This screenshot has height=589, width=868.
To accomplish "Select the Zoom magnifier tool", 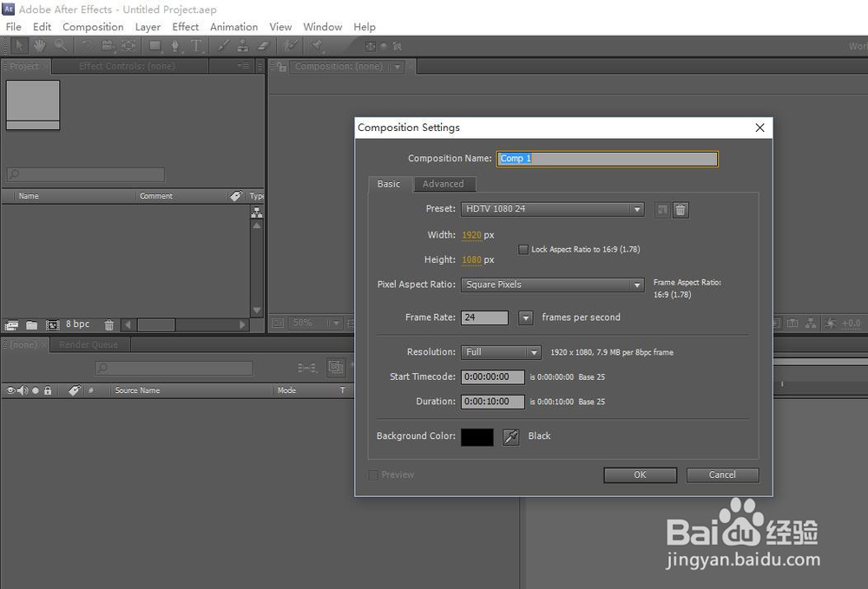I will [60, 46].
